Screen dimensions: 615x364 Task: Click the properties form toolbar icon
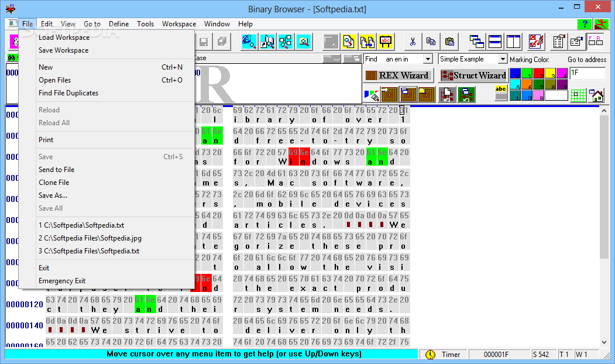coord(577,42)
